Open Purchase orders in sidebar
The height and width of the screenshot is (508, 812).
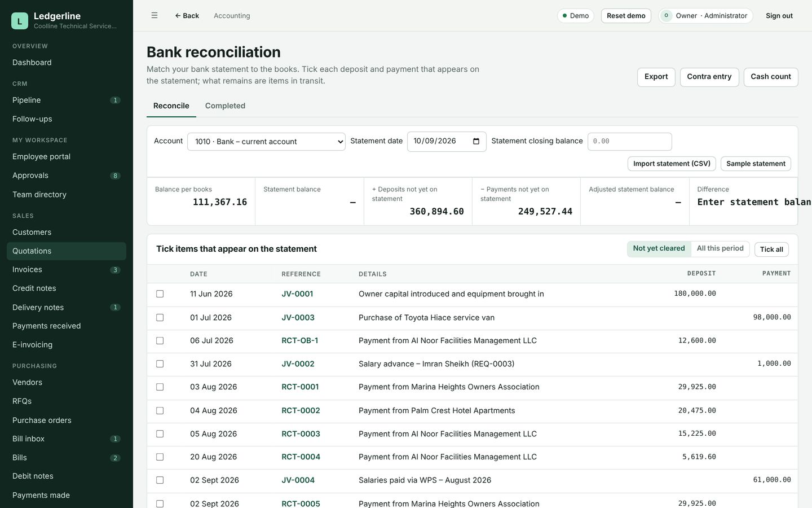pyautogui.click(x=67, y=421)
